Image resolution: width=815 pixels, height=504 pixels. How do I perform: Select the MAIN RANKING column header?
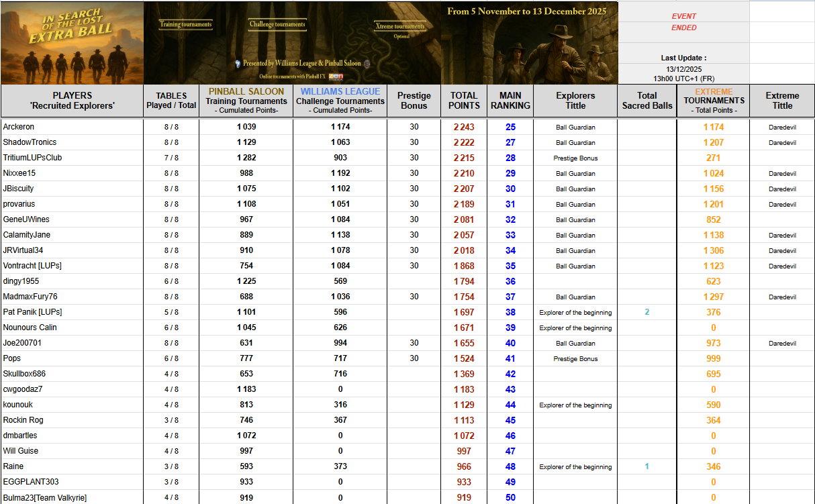[510, 101]
